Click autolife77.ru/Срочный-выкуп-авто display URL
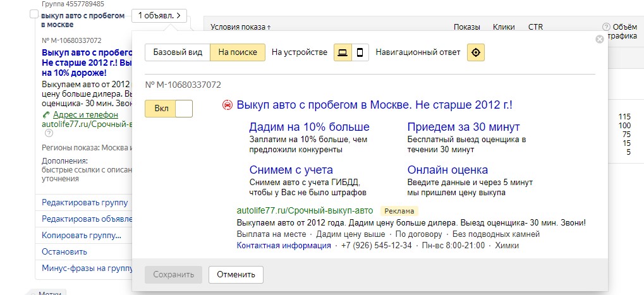The width and height of the screenshot is (644, 295). (x=305, y=211)
